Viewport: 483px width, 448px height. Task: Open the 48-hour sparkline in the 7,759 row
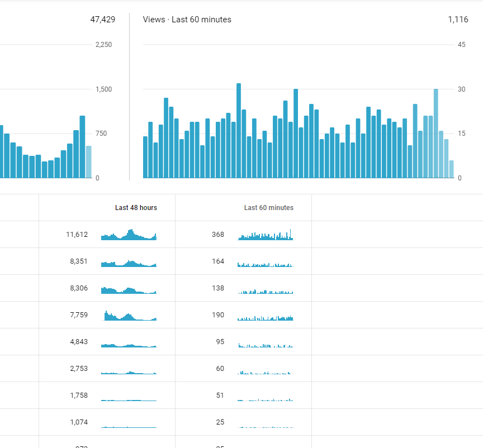click(129, 316)
